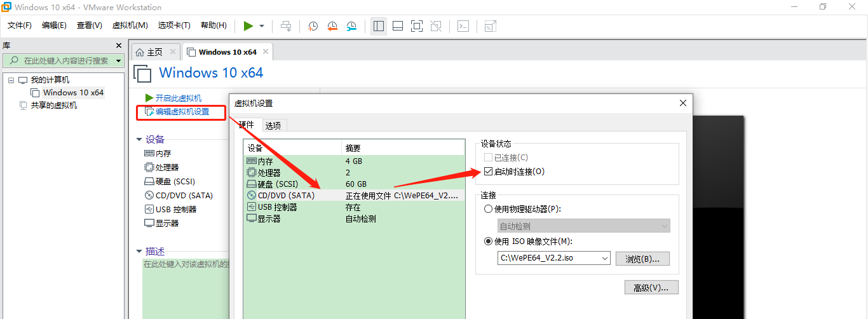Select 我的计算机 in the library tree
The height and width of the screenshot is (319, 868).
pyautogui.click(x=50, y=80)
